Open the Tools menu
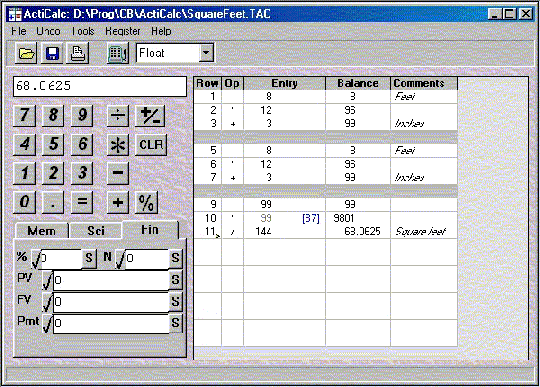This screenshot has width=540, height=387. 83,31
